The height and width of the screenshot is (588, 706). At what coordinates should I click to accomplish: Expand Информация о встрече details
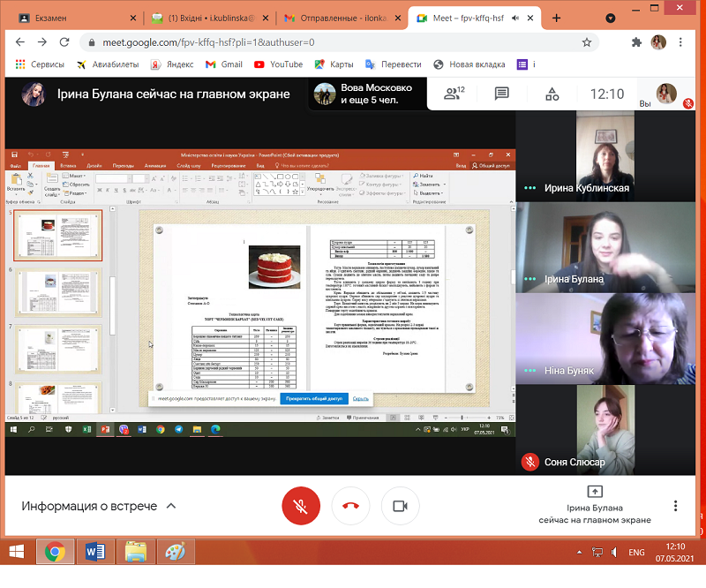pyautogui.click(x=98, y=506)
